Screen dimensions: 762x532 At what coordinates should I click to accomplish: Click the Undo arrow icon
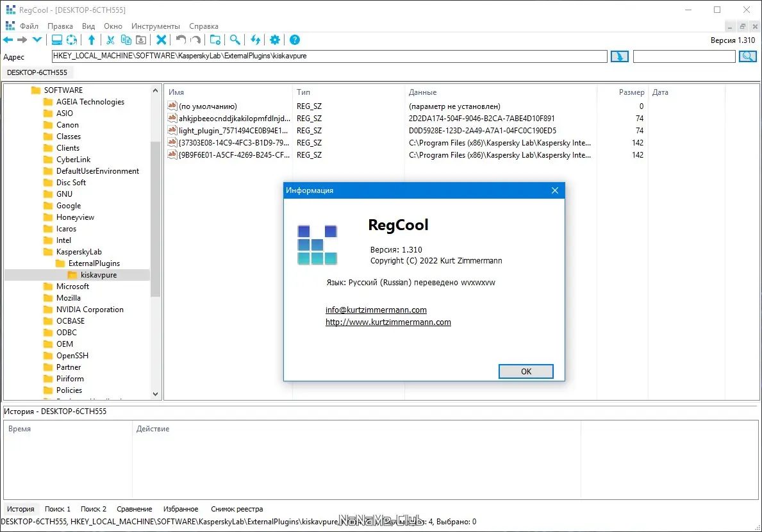coord(181,40)
